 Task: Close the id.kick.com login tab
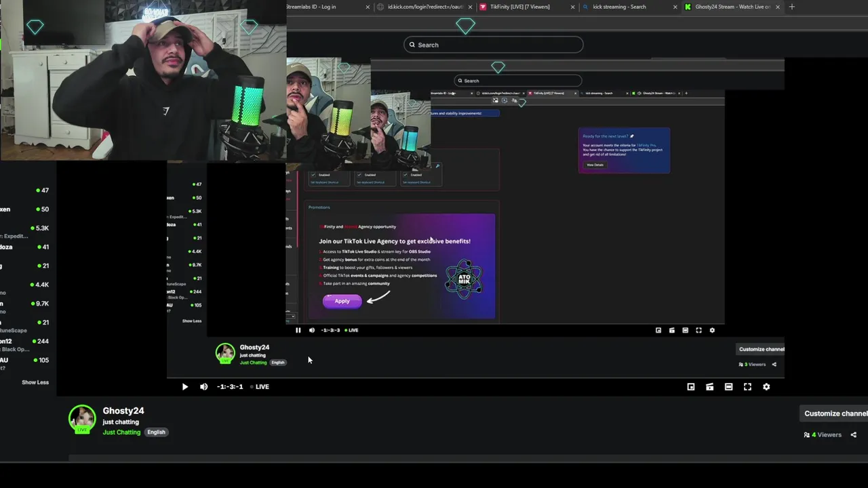click(470, 7)
